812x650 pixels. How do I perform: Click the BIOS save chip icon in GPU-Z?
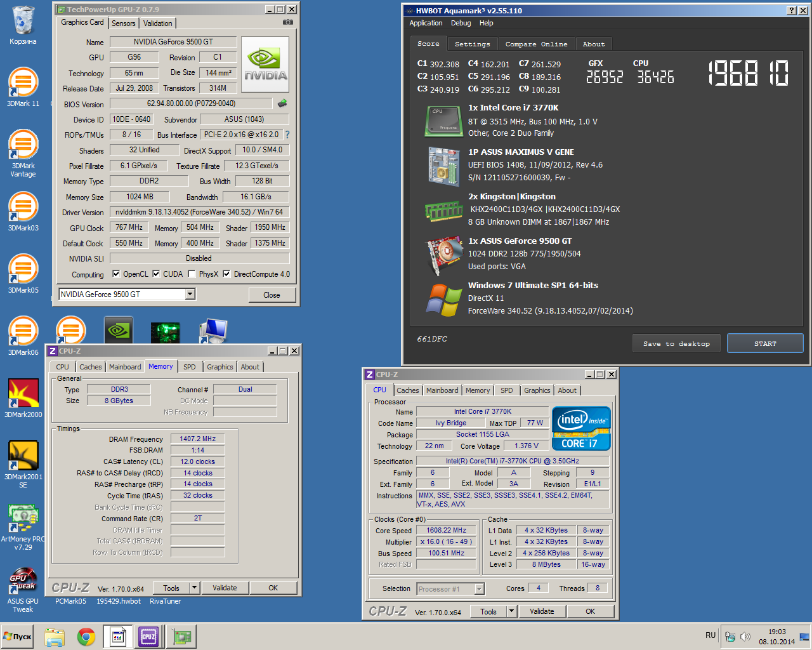pyautogui.click(x=282, y=103)
